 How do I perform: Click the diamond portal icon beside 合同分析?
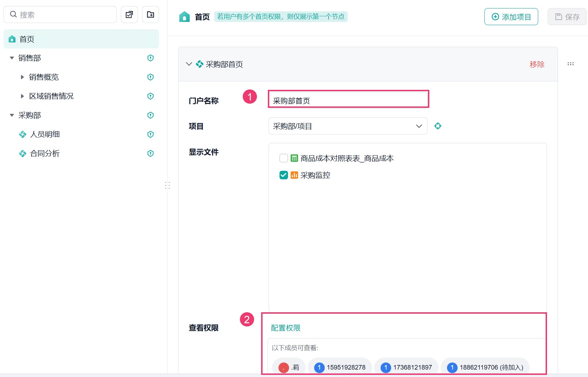tap(23, 153)
